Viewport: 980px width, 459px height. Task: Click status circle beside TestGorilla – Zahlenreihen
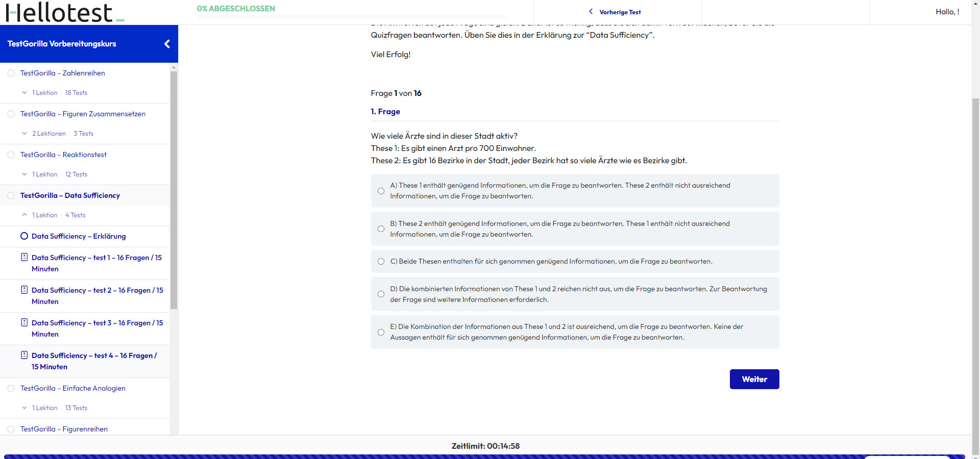coord(11,73)
